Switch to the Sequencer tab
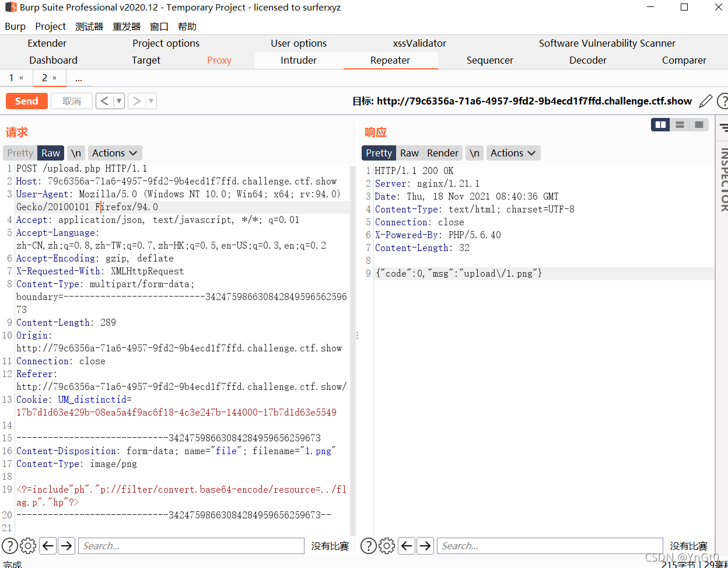 490,60
